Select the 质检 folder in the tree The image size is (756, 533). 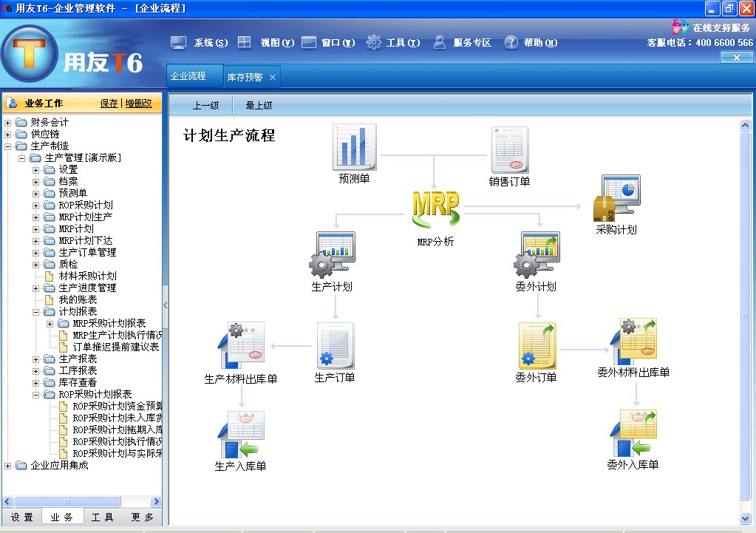pos(68,265)
